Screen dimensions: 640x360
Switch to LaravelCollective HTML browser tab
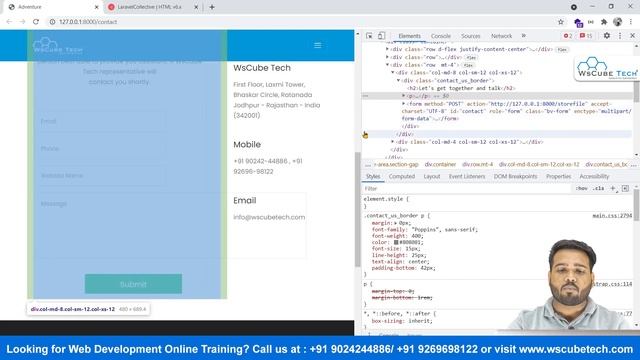pyautogui.click(x=152, y=7)
